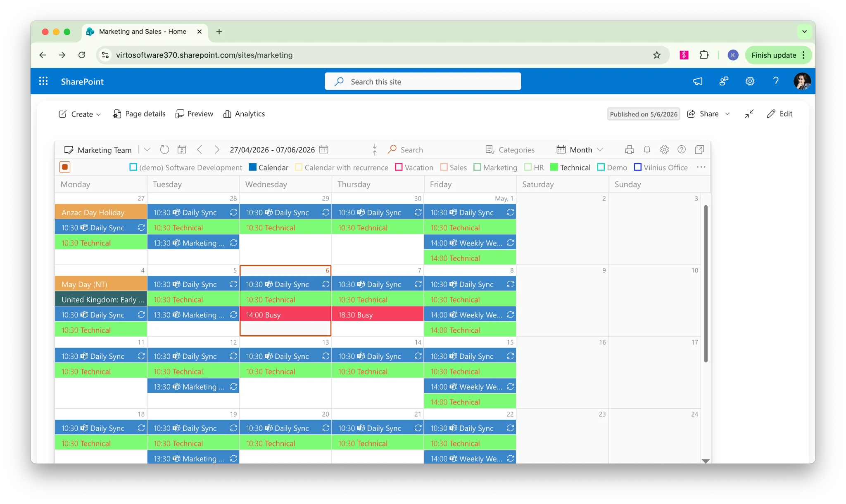Open the Month view dropdown

tap(580, 149)
